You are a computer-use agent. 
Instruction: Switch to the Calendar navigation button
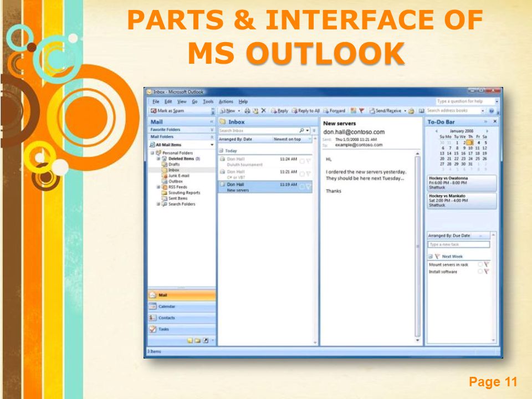coord(182,306)
